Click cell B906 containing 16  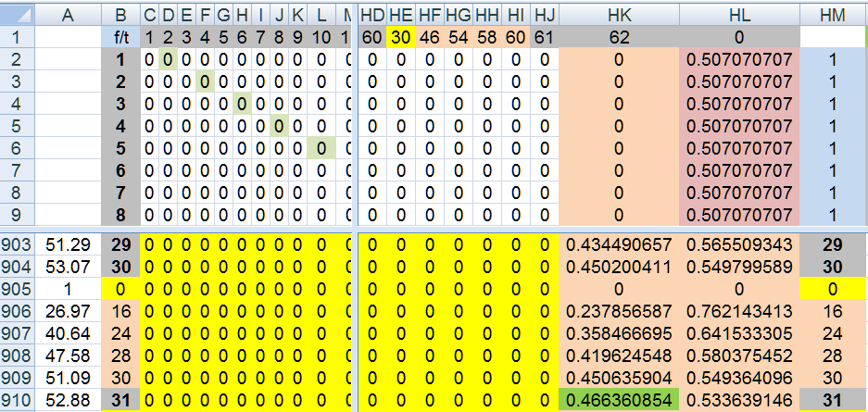(x=120, y=311)
